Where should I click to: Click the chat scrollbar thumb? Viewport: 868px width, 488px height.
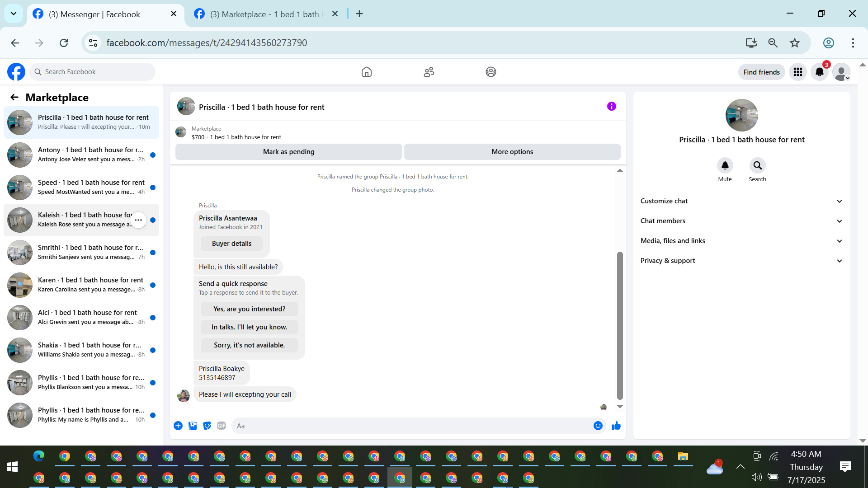pos(620,325)
